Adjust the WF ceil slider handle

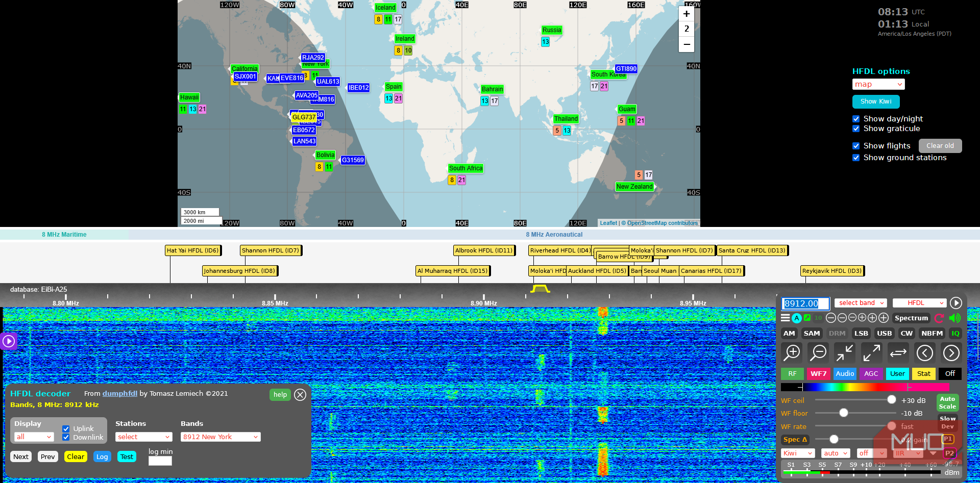click(x=892, y=400)
